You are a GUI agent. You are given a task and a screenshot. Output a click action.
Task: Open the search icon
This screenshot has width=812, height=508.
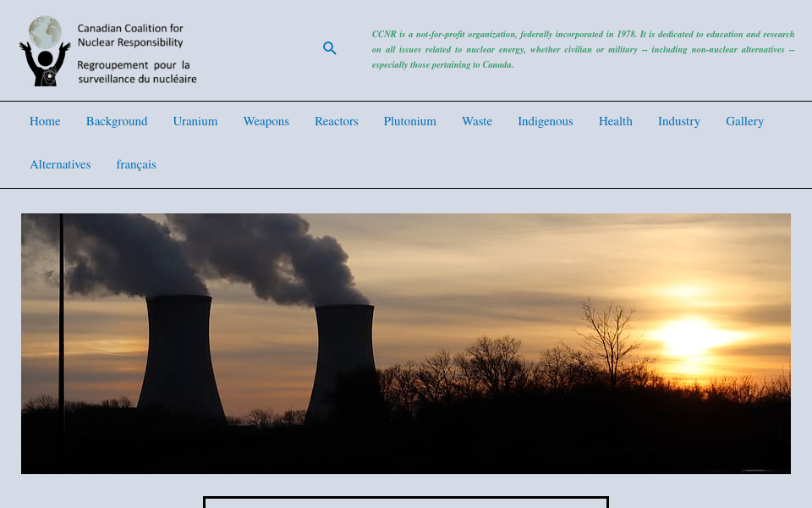(330, 48)
